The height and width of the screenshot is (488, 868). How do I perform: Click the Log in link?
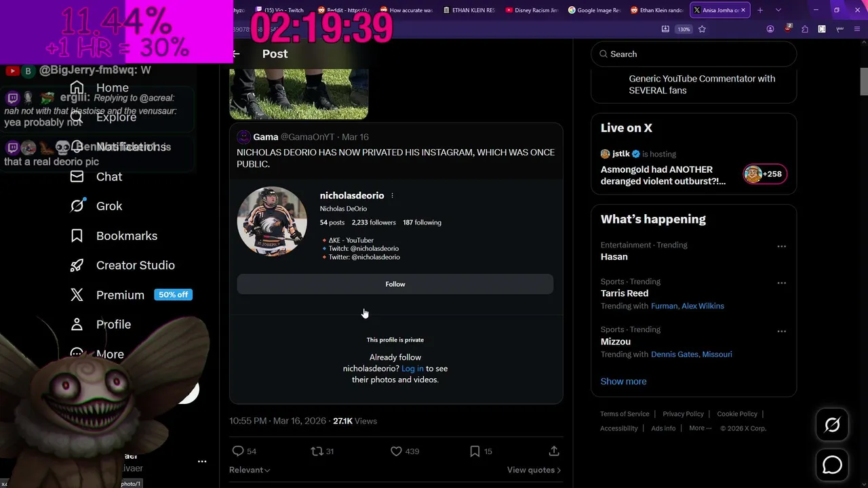click(412, 369)
